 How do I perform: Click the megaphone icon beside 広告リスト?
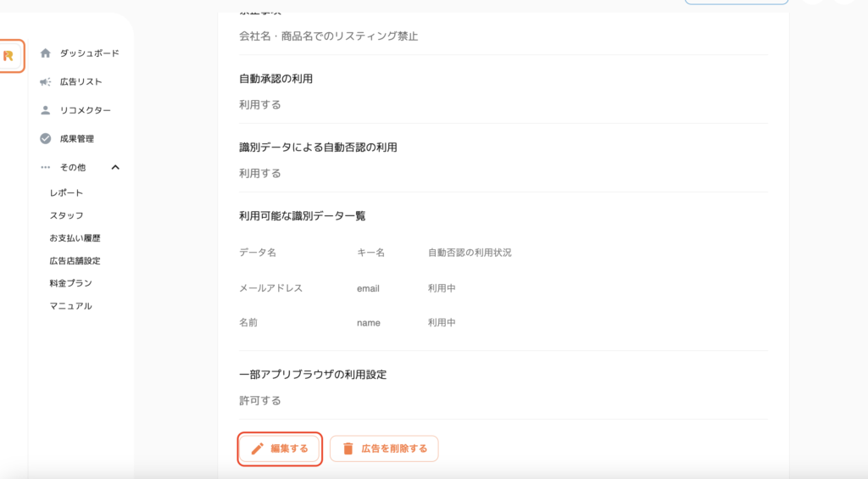(46, 82)
